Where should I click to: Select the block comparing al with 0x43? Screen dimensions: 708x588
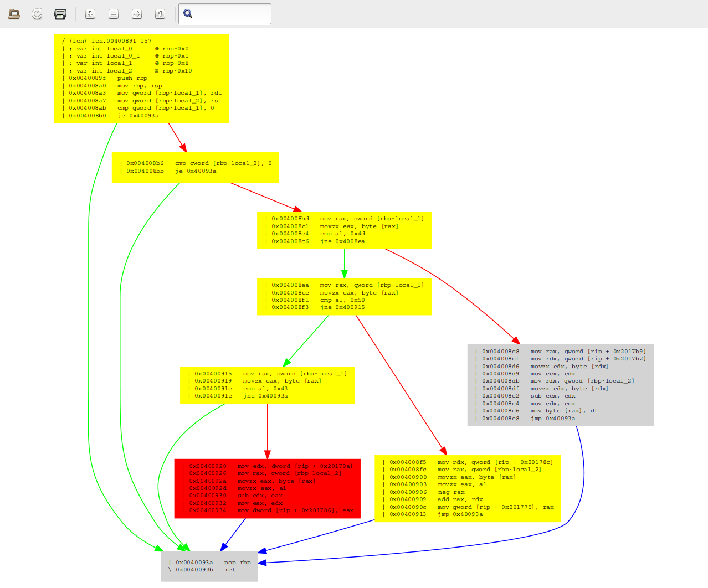click(267, 384)
